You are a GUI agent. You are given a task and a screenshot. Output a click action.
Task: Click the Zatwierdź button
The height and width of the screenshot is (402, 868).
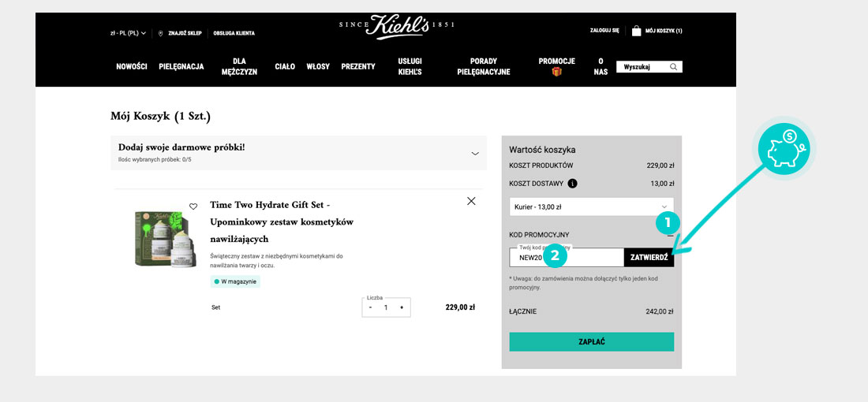(x=649, y=258)
